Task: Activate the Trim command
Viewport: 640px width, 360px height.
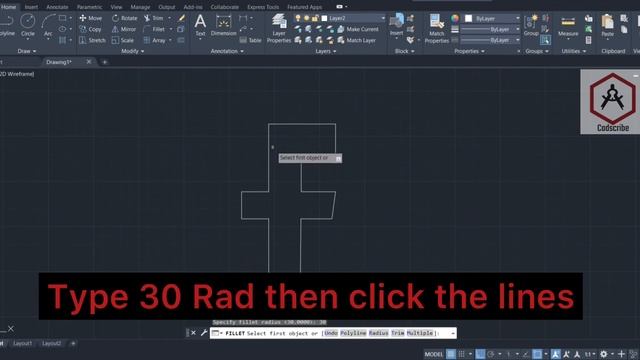Action: coord(153,18)
